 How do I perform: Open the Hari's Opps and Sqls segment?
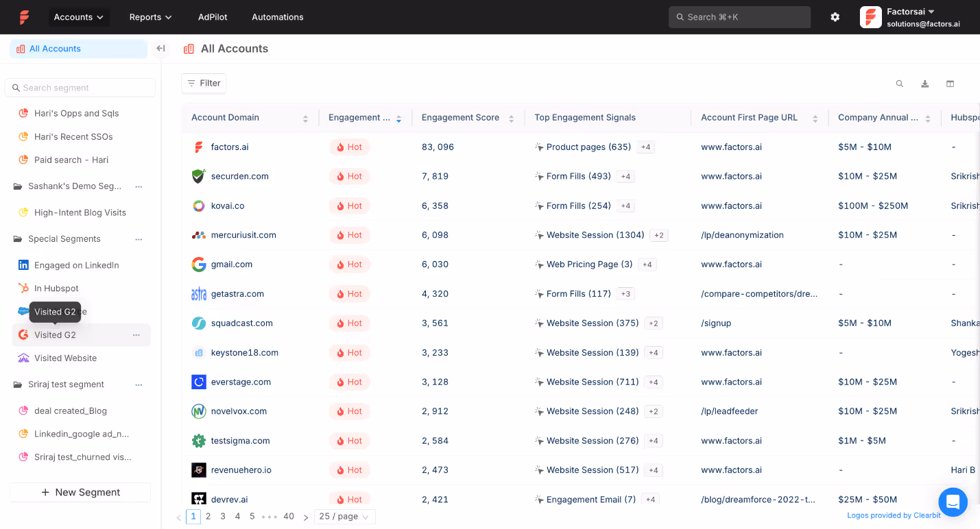75,113
